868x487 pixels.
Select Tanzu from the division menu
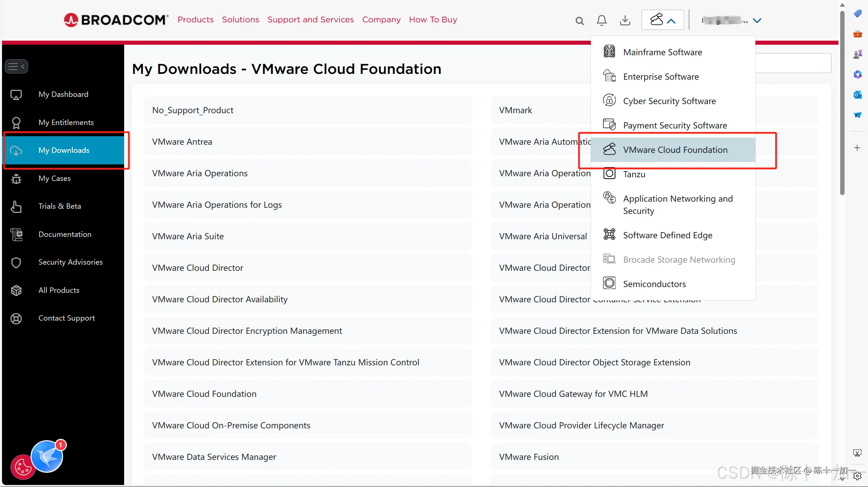pyautogui.click(x=634, y=174)
